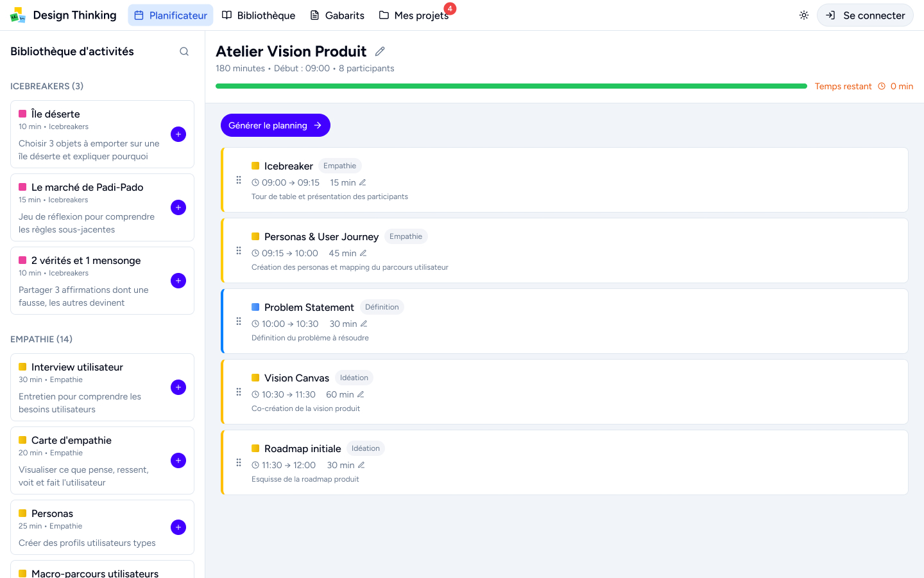Viewport: 924px width, 578px height.
Task: Add Le marché de Padi-Pado activity
Action: coord(178,207)
